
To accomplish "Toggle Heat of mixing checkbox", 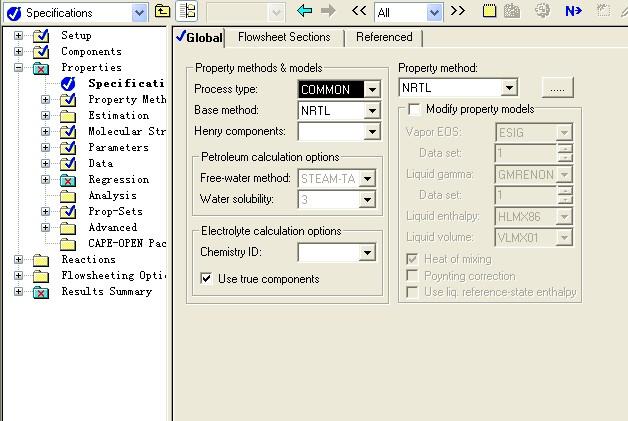I will pyautogui.click(x=412, y=259).
